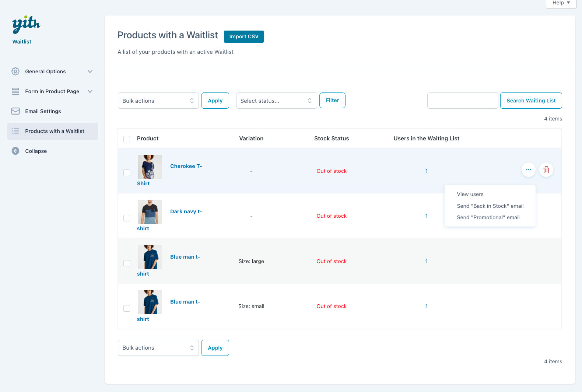582x392 pixels.
Task: Open the top Bulk actions dropdown
Action: pyautogui.click(x=158, y=101)
